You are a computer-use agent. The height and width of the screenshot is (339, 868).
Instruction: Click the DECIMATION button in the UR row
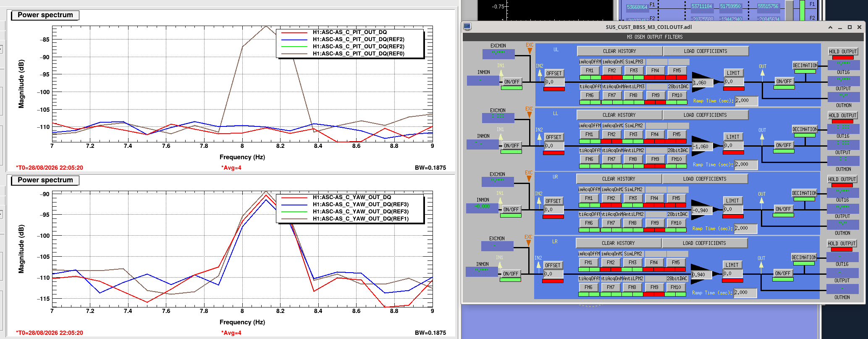pyautogui.click(x=804, y=193)
